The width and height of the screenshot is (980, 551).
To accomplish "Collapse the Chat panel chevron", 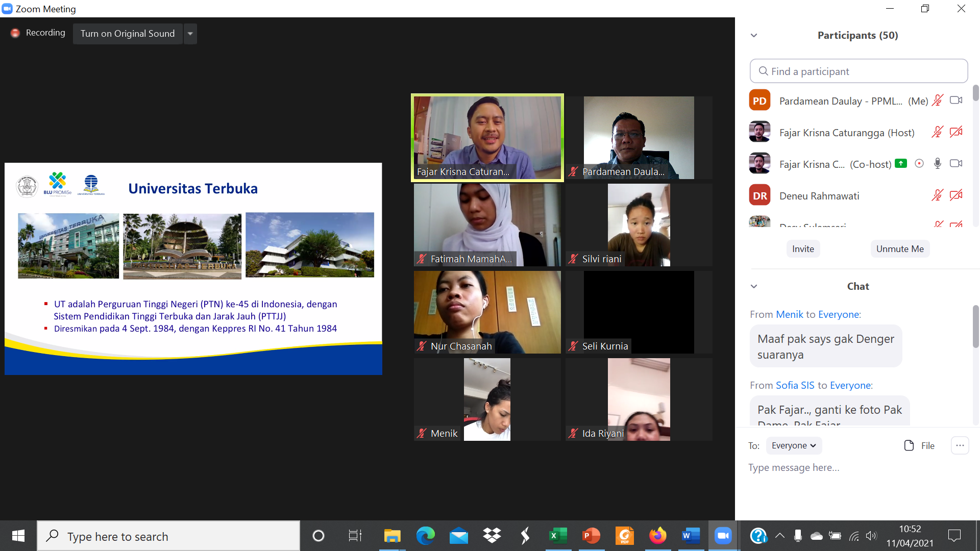I will point(754,286).
